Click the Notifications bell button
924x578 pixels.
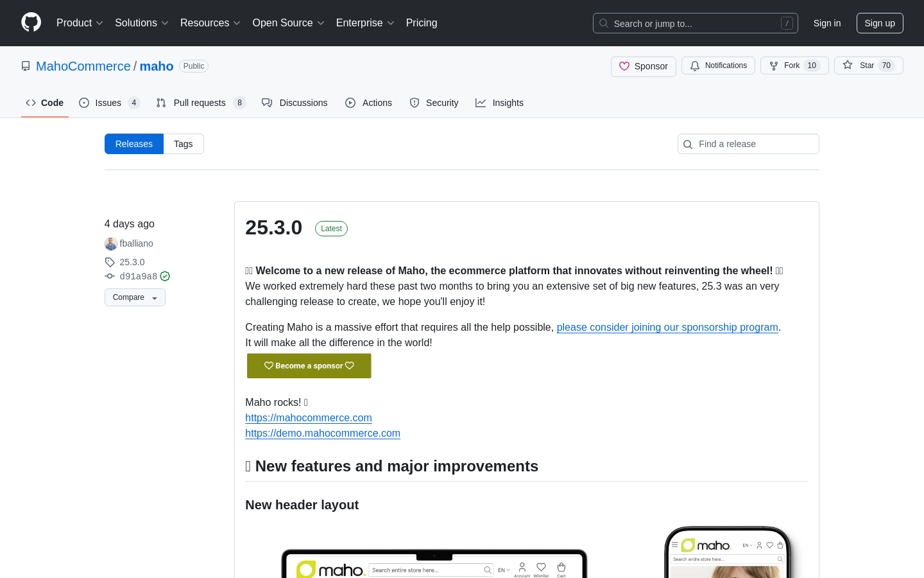click(718, 66)
